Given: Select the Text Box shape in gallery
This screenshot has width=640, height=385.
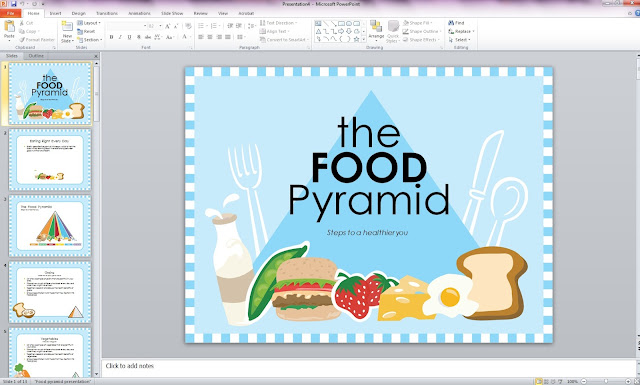Looking at the screenshot, I should click(x=318, y=23).
